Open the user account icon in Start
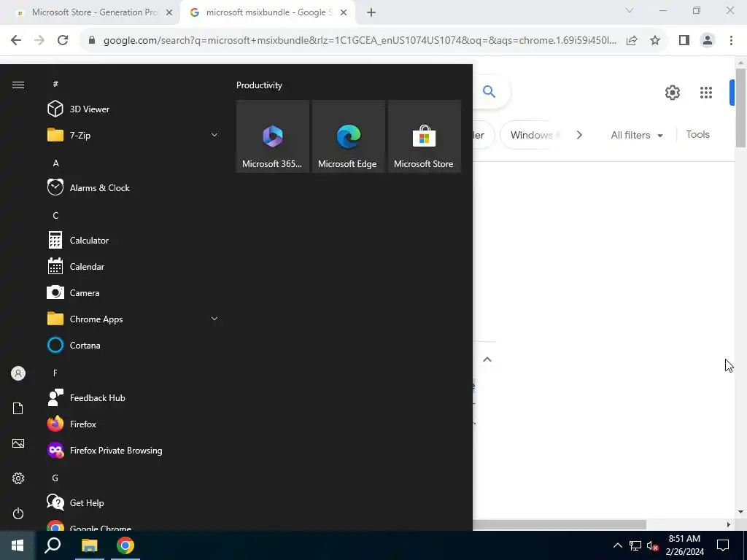 pyautogui.click(x=18, y=373)
